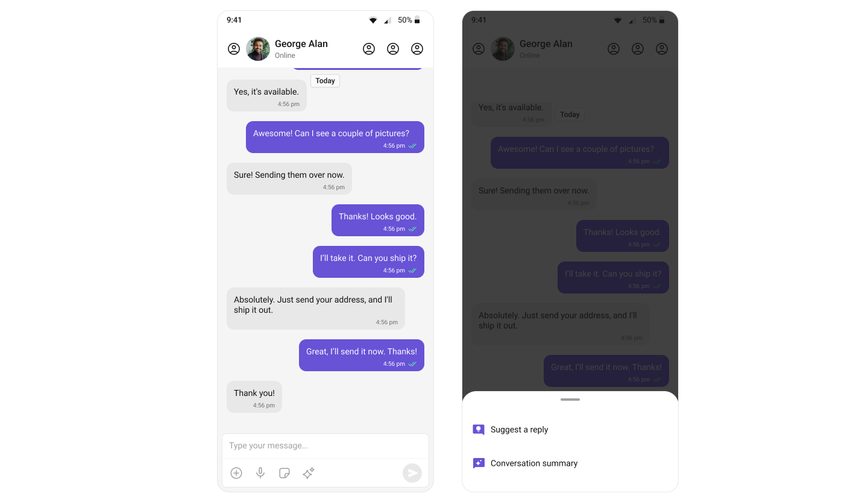Image resolution: width=868 pixels, height=502 pixels.
Task: Click the Today date badge in left chat
Action: [325, 81]
